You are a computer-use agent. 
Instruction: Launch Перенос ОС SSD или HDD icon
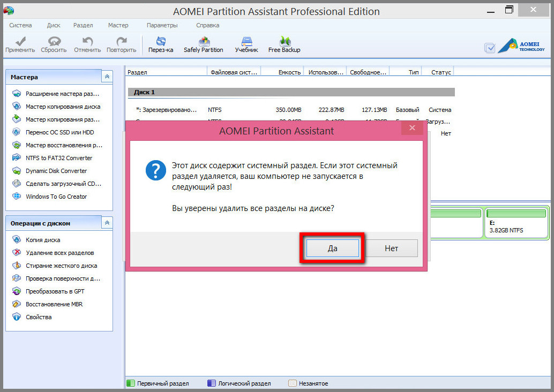pyautogui.click(x=17, y=132)
